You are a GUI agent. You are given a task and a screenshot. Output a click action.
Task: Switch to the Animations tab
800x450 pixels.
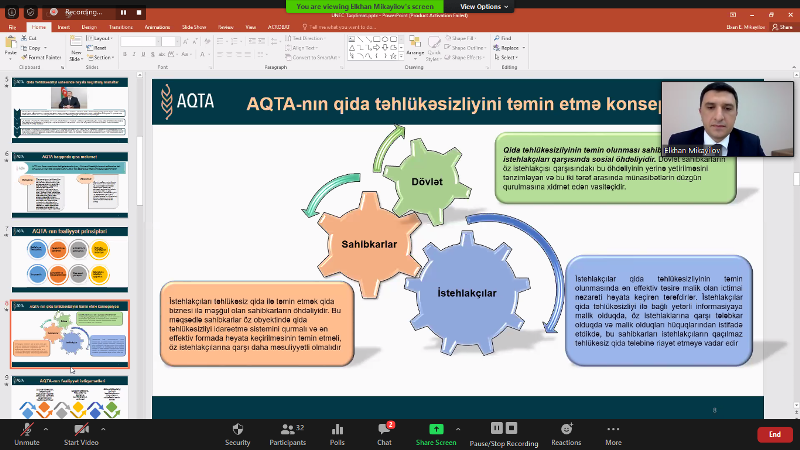(157, 27)
